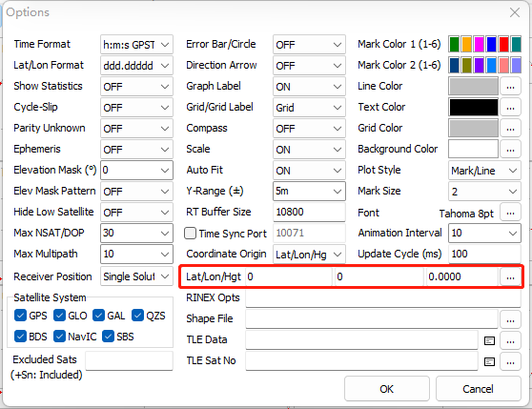Open the Ephemeris dropdown

pos(136,150)
